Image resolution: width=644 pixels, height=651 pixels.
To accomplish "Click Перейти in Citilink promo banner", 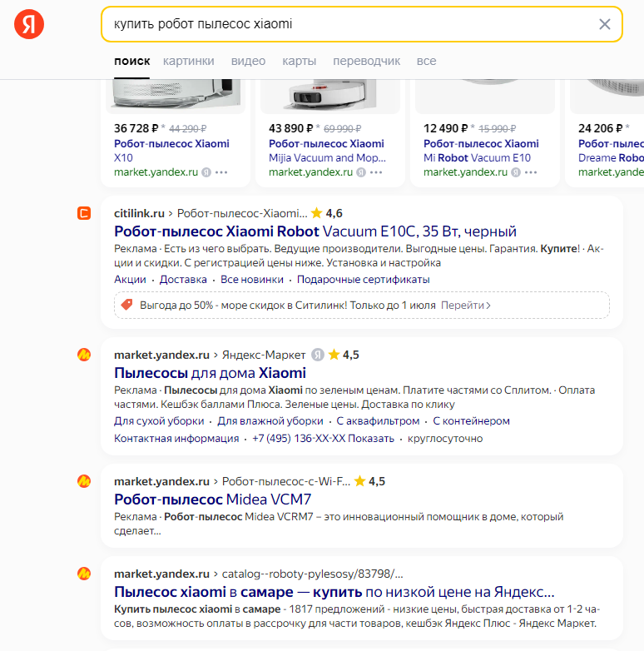I will 466,306.
